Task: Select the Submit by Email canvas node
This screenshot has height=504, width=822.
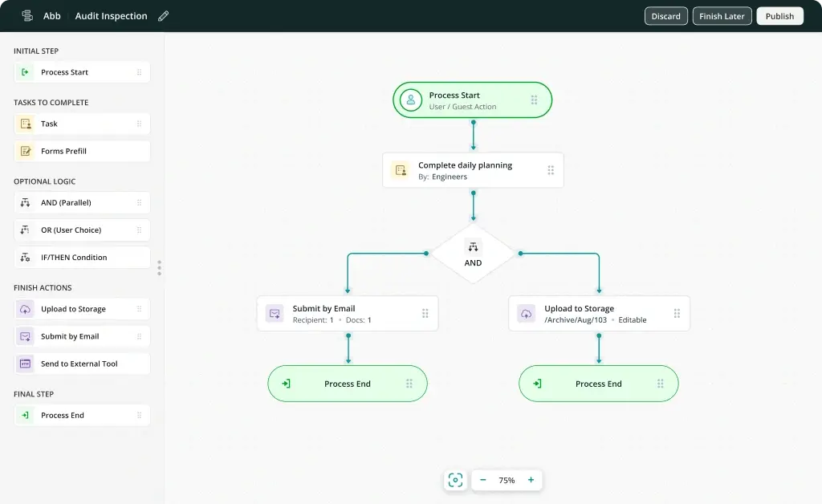Action: pyautogui.click(x=347, y=314)
